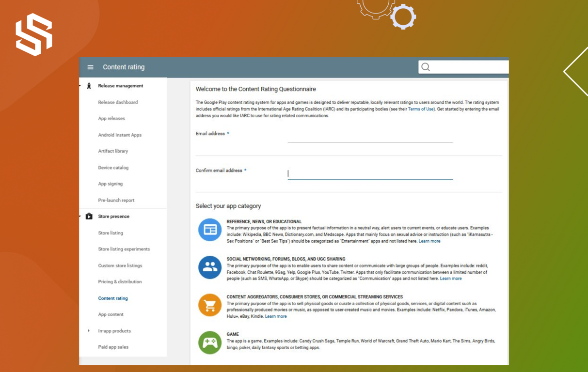Go to Pricing & distribution

click(x=120, y=282)
